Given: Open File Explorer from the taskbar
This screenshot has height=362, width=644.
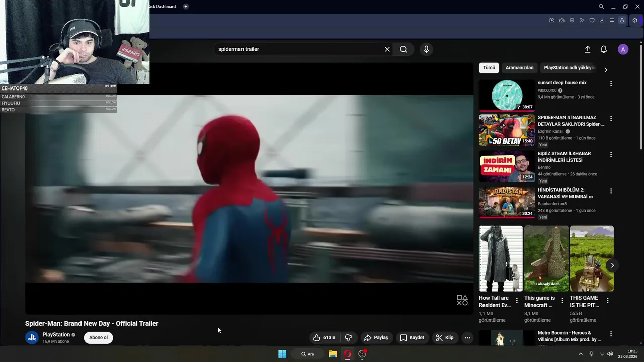Looking at the screenshot, I should tap(333, 354).
